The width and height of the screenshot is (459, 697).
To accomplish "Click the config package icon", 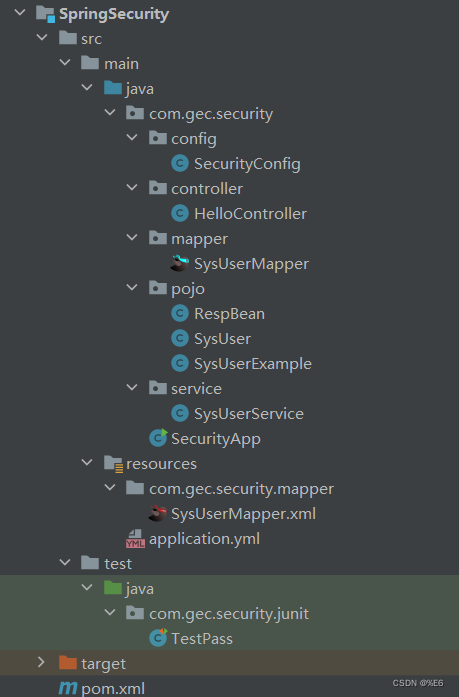I will click(x=158, y=138).
